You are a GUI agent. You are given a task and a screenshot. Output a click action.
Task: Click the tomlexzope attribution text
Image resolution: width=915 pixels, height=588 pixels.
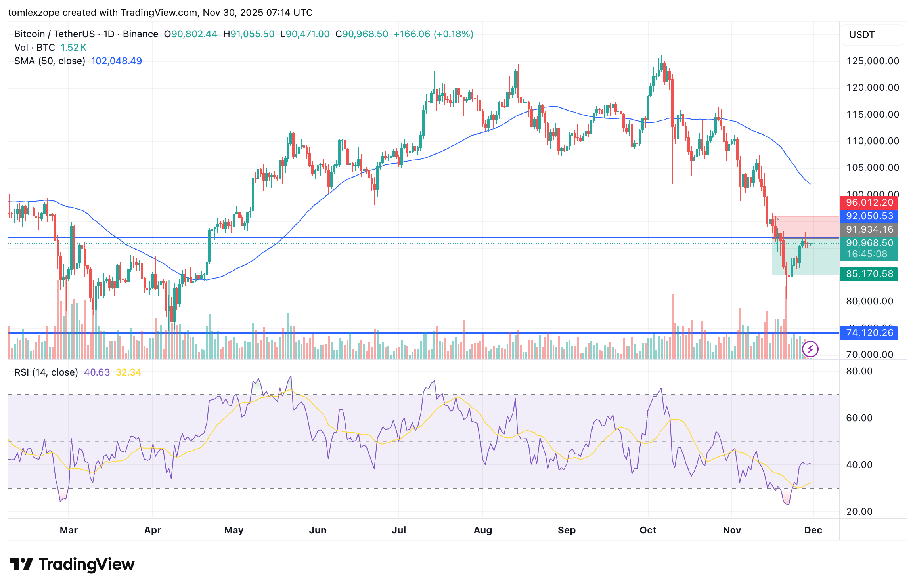click(x=34, y=12)
